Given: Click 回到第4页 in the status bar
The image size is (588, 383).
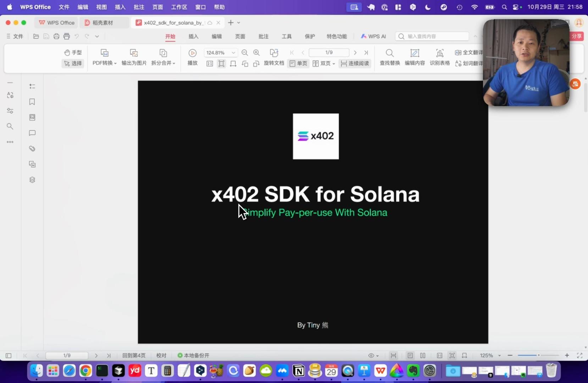Looking at the screenshot, I should 134,355.
